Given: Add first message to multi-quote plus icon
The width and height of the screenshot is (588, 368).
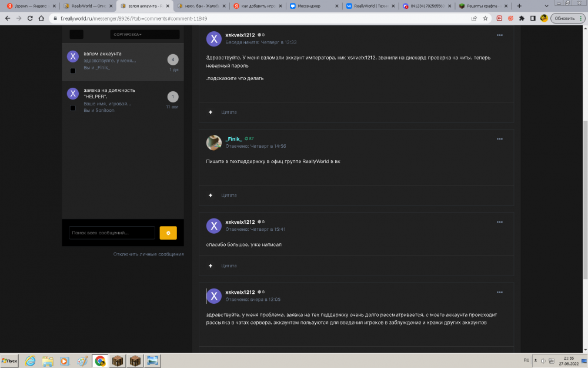Looking at the screenshot, I should pyautogui.click(x=211, y=112).
